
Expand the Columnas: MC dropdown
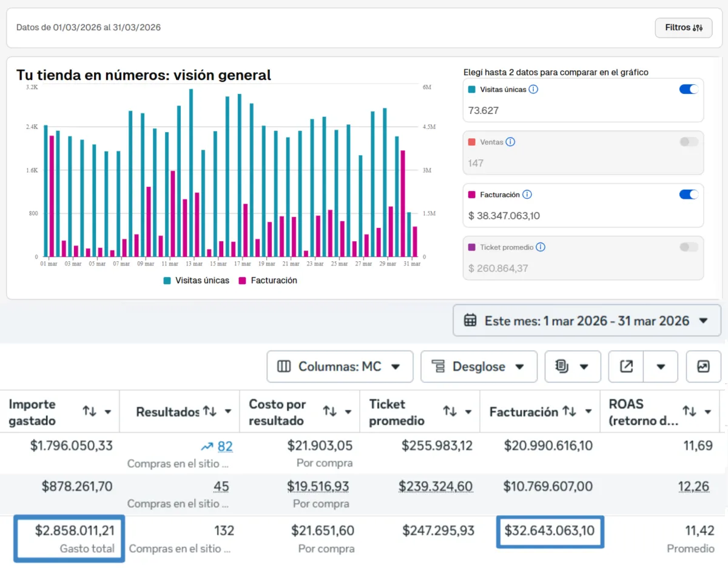(340, 367)
